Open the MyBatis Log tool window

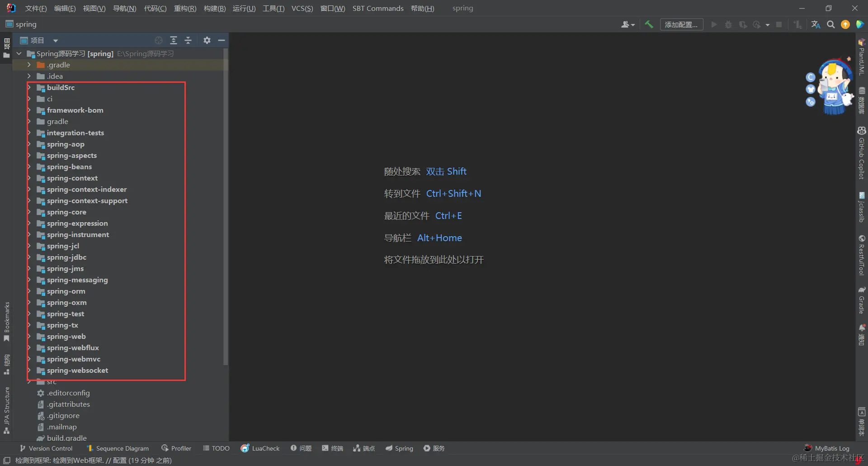[827, 448]
